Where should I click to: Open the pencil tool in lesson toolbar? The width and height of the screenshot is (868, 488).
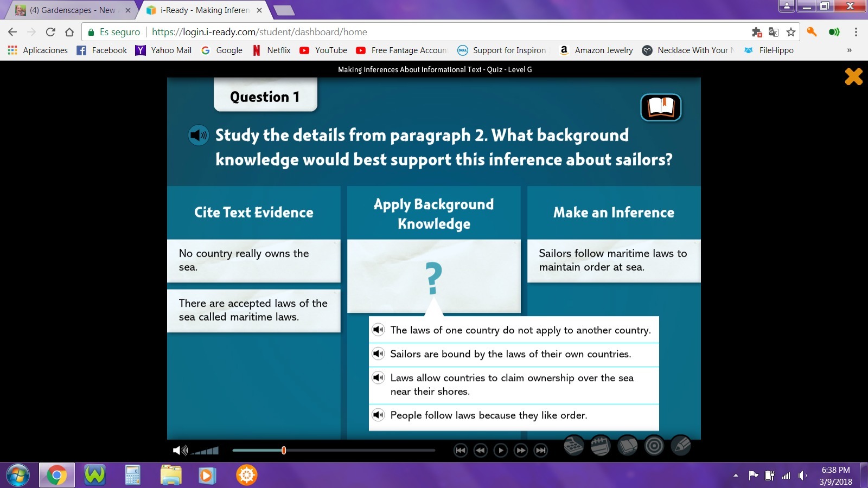681,446
